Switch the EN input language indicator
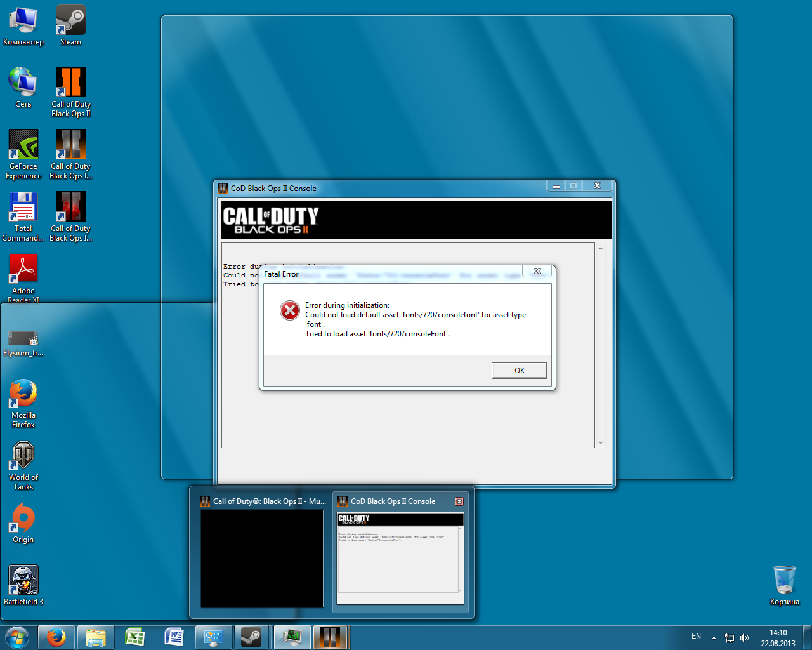The height and width of the screenshot is (650, 812). coord(696,636)
